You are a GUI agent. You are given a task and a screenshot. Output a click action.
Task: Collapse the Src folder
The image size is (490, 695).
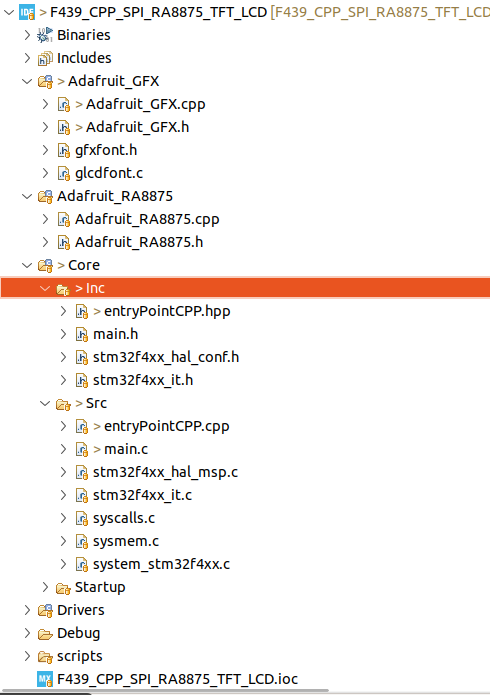pos(45,403)
